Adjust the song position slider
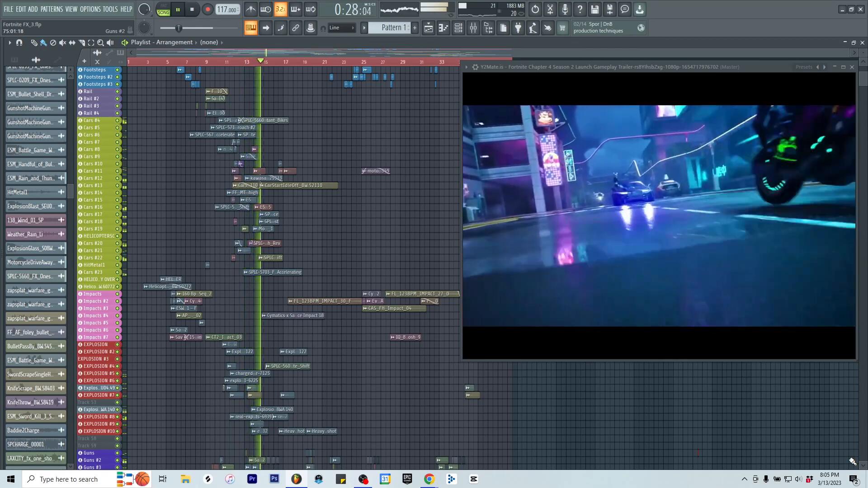 (x=179, y=28)
